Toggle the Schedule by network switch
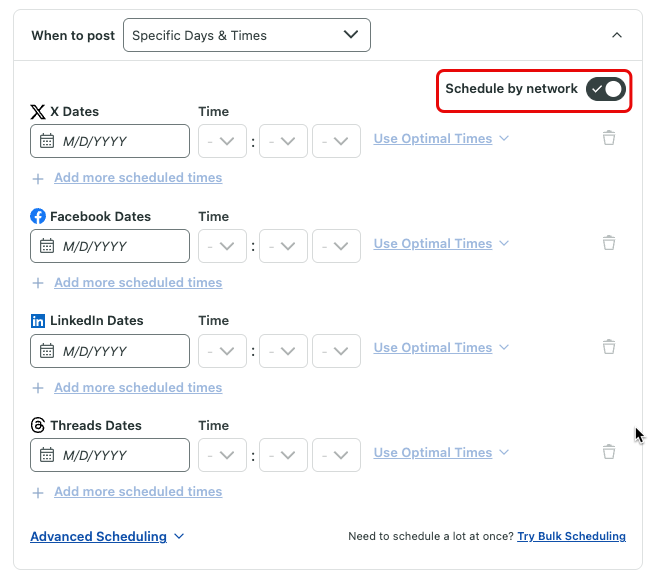This screenshot has height=586, width=663. 605,89
